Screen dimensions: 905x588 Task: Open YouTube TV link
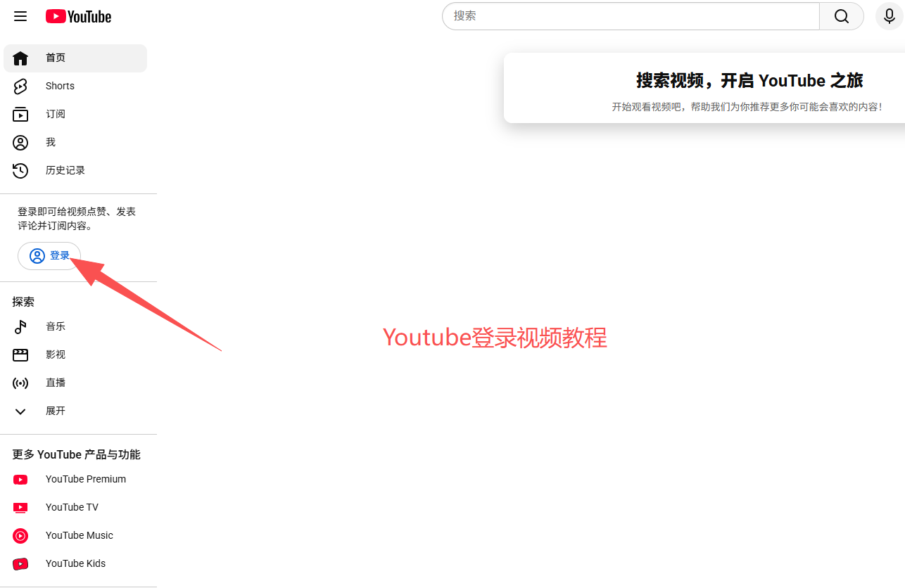tap(75, 507)
